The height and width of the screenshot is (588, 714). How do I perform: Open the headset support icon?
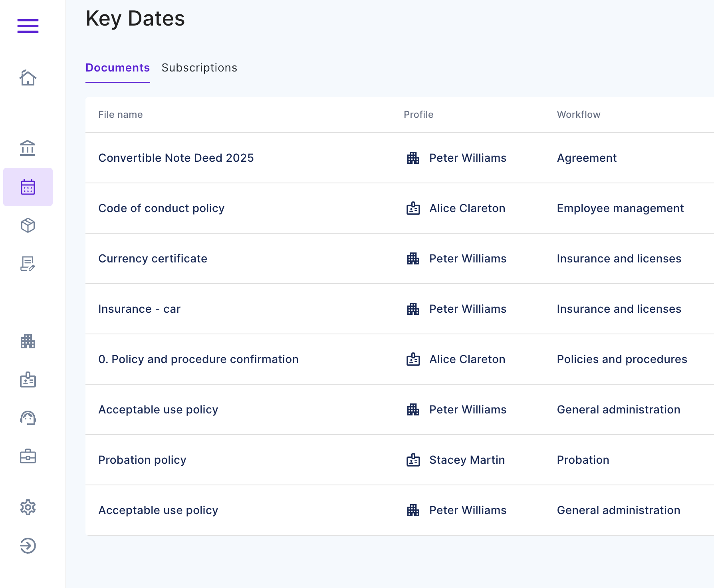[28, 418]
